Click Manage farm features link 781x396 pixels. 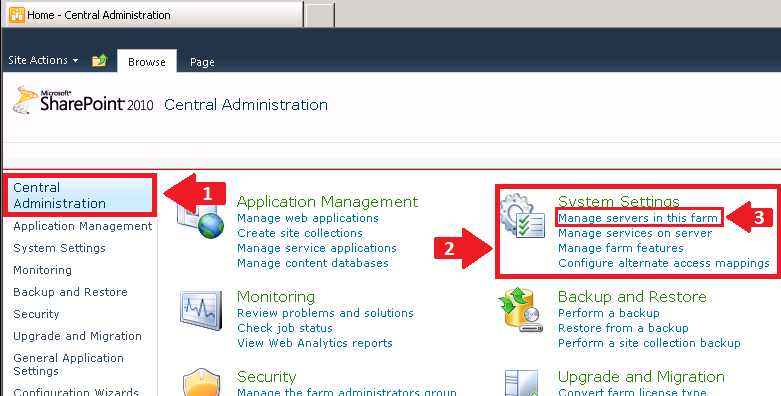621,248
